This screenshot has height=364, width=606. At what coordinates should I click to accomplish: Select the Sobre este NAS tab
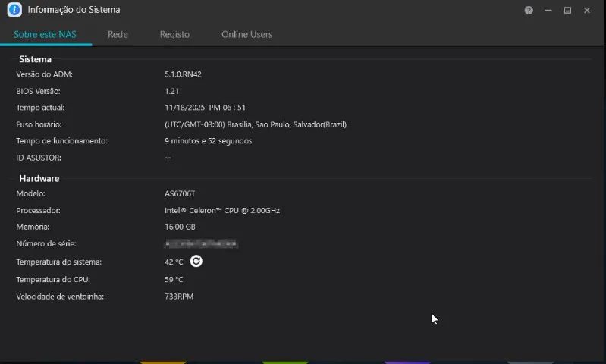[45, 34]
